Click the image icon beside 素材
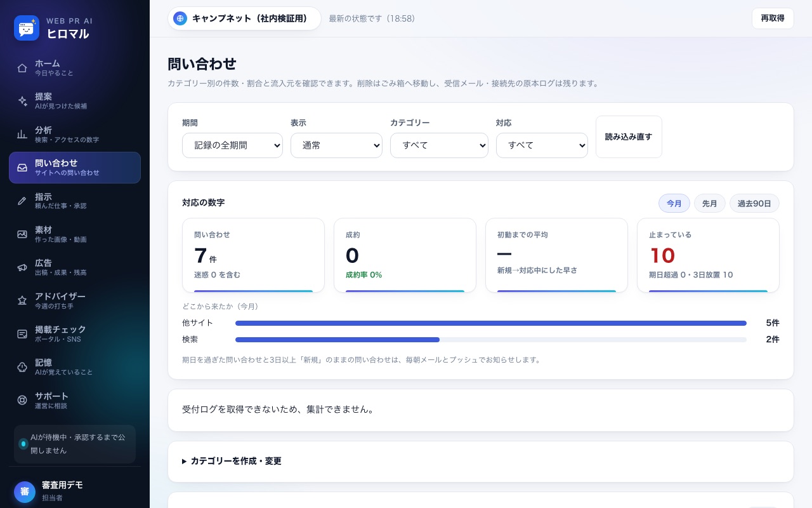The image size is (812, 508). pyautogui.click(x=22, y=234)
